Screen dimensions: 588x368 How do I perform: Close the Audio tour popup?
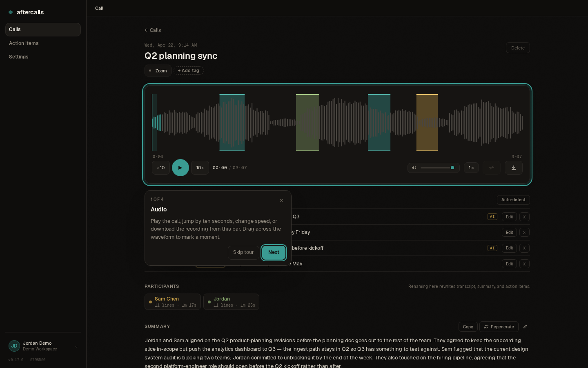(281, 200)
